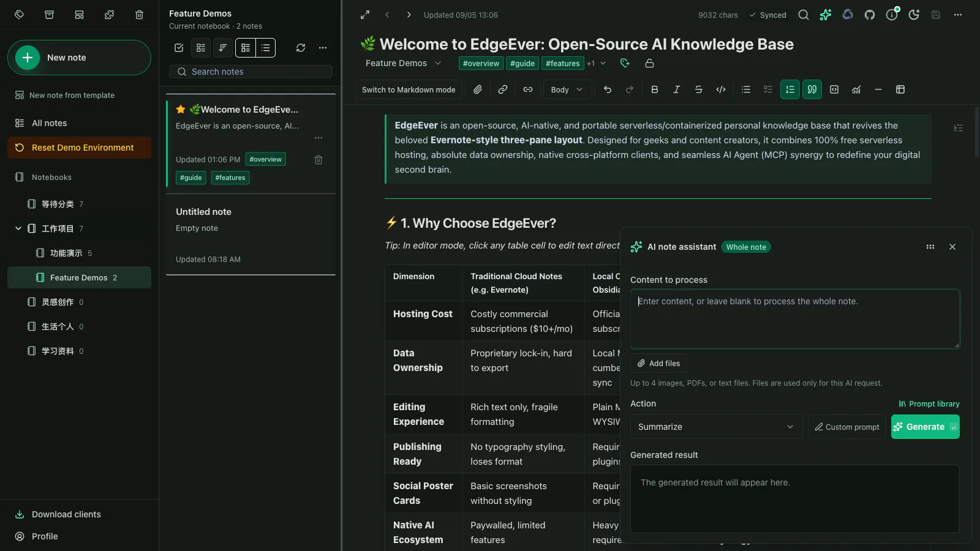Open the GitHub icon
The width and height of the screenshot is (980, 551).
870,15
